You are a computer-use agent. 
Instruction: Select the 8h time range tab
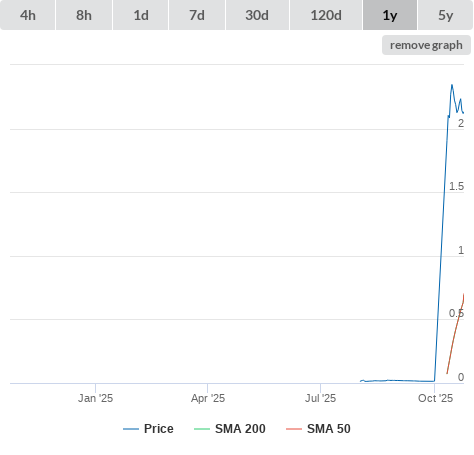84,15
